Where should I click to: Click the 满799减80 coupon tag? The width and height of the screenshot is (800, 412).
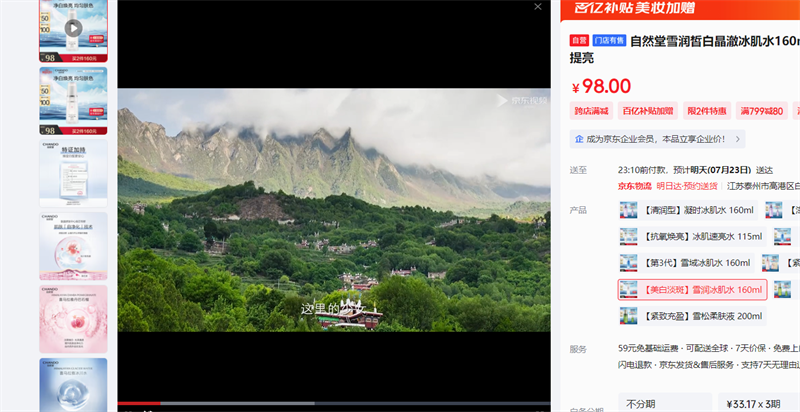click(762, 111)
